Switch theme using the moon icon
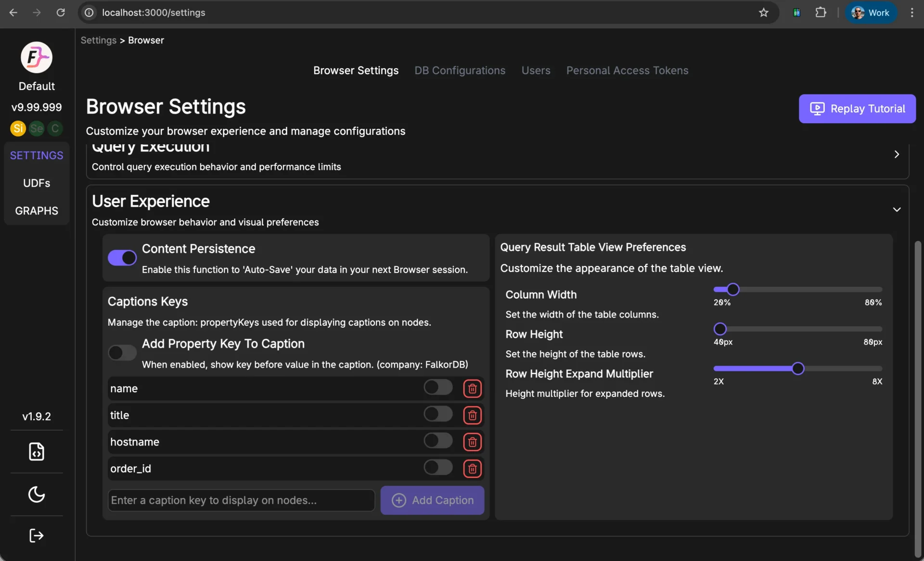The width and height of the screenshot is (924, 561). point(36,495)
